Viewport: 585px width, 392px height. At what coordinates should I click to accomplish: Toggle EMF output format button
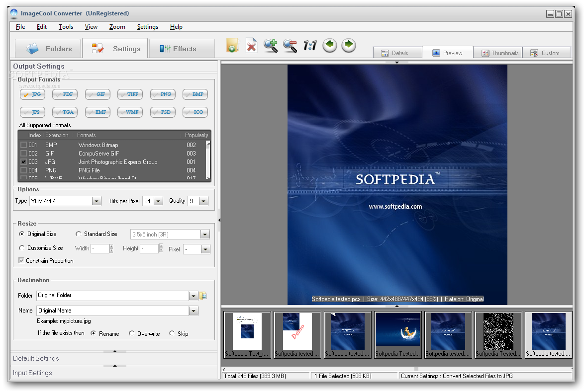click(x=97, y=112)
